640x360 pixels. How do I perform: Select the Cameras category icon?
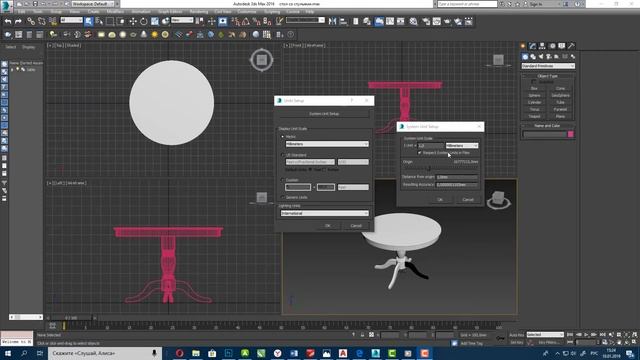(549, 57)
